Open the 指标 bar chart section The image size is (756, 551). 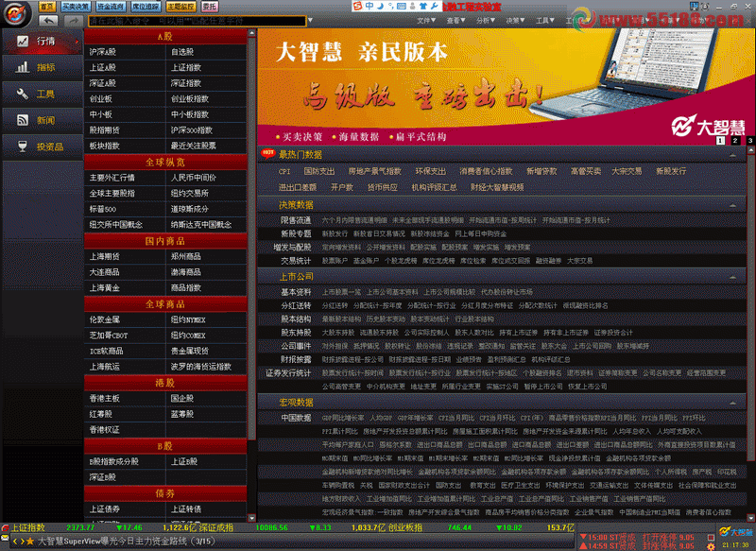(43, 67)
